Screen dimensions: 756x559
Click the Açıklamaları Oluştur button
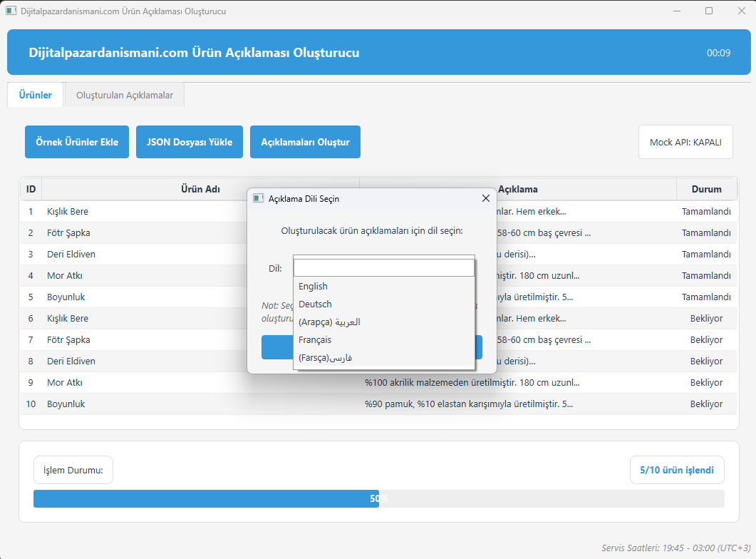[305, 142]
